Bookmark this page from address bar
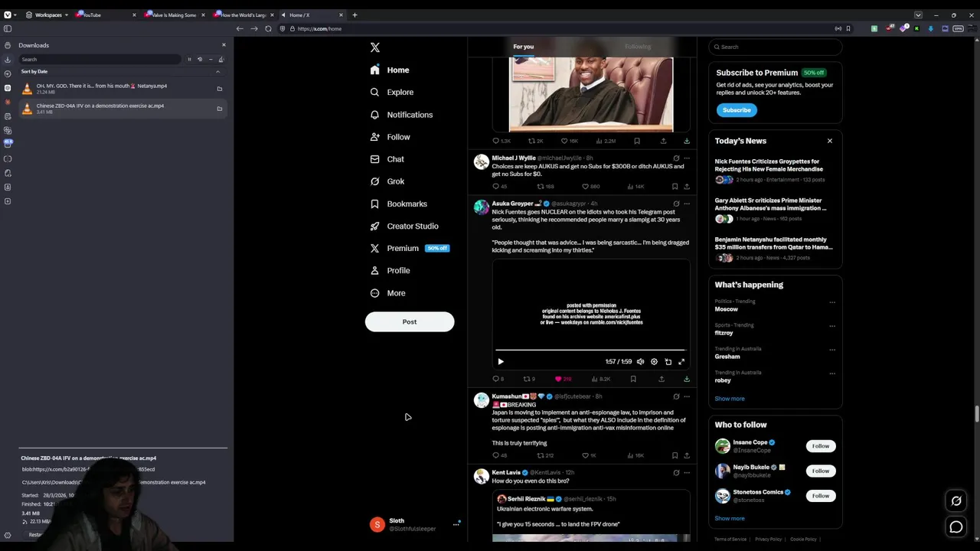This screenshot has width=980, height=551. 848,28
